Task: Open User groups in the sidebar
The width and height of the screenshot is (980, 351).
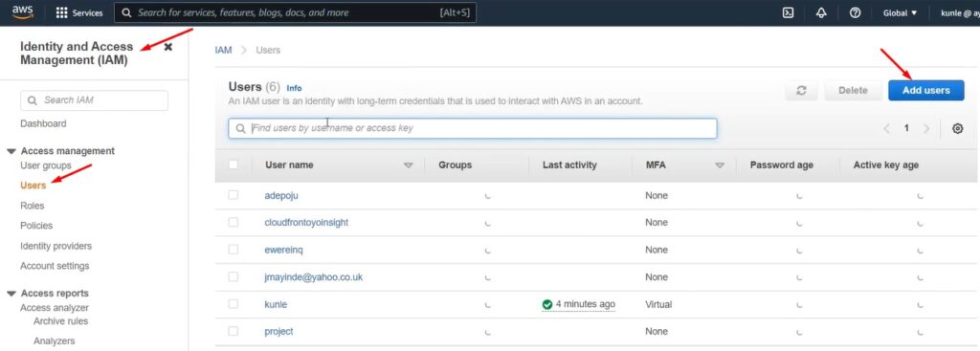Action: click(46, 165)
